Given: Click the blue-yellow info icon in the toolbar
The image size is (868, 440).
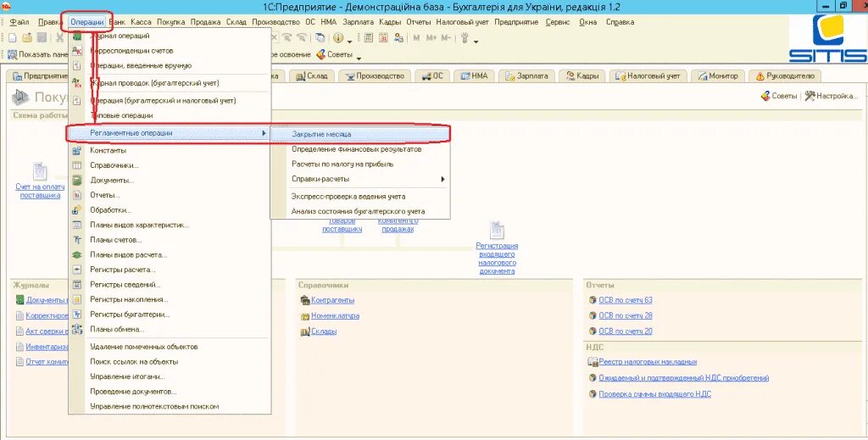Looking at the screenshot, I should (337, 38).
